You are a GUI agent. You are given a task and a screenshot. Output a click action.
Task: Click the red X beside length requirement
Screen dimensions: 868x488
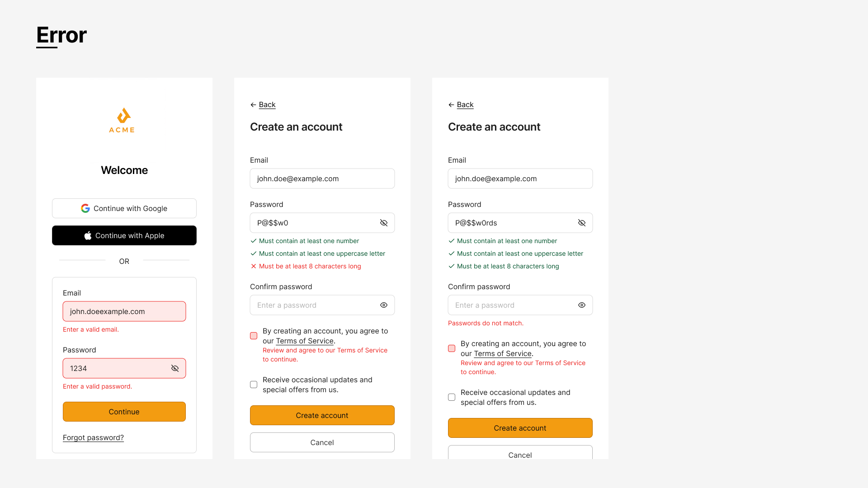click(253, 266)
